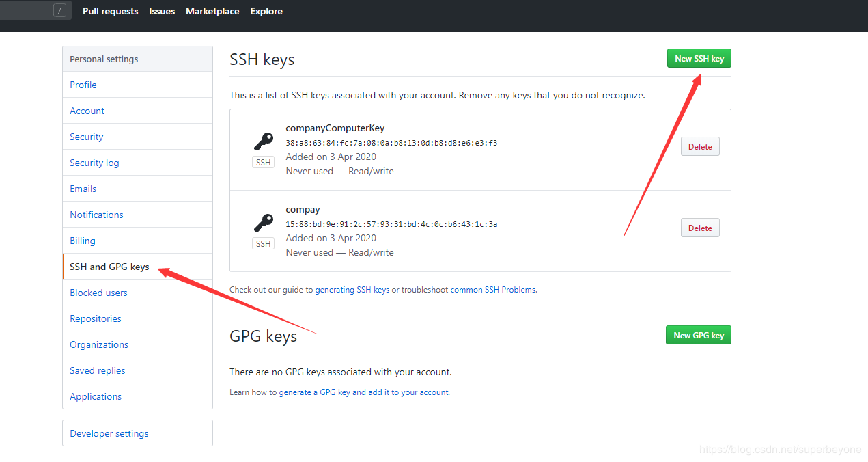
Task: Open Developer settings
Action: (x=109, y=433)
